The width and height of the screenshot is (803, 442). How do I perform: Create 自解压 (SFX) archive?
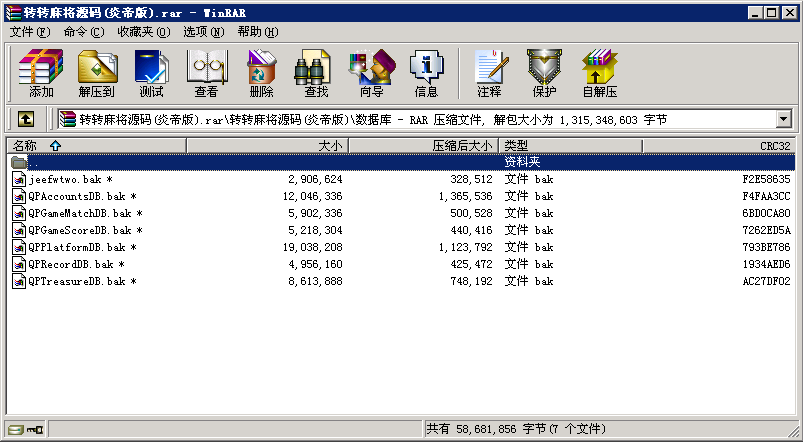click(599, 74)
